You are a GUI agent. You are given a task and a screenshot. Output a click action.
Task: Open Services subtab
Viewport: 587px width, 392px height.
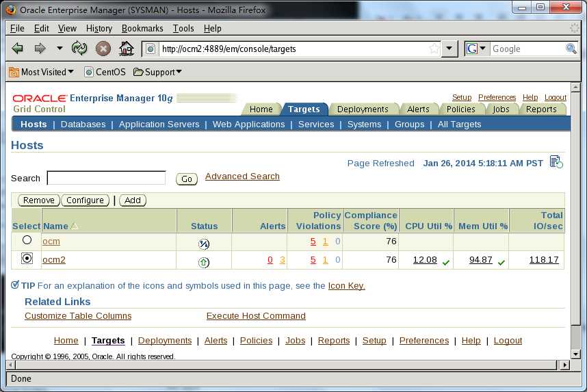click(316, 125)
